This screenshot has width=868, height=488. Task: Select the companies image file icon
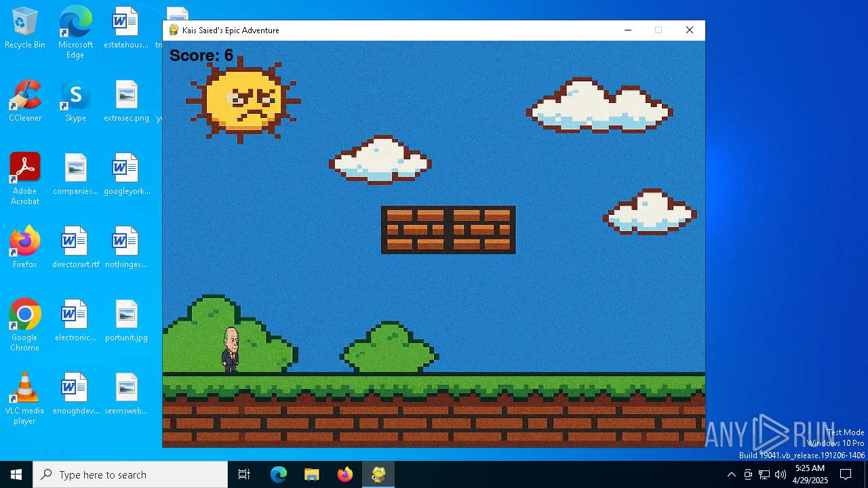point(75,175)
